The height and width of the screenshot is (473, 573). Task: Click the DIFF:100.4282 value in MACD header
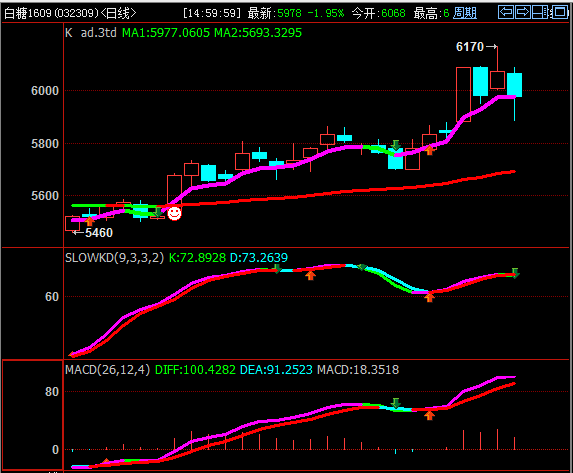pos(195,370)
